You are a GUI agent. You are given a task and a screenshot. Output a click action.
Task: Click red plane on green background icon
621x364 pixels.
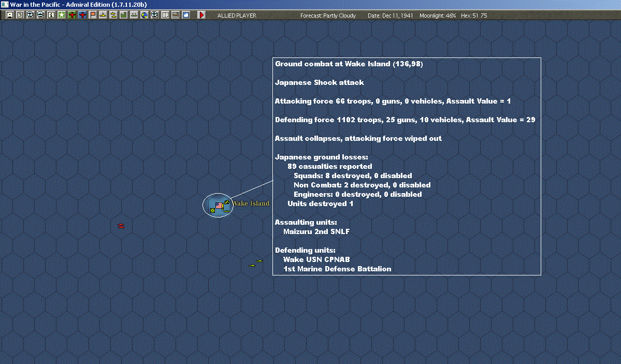[x=72, y=15]
